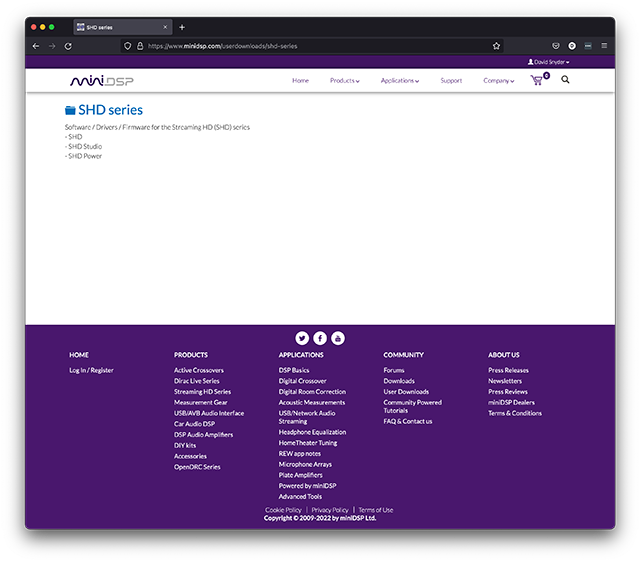Click the URL address field

click(312, 46)
